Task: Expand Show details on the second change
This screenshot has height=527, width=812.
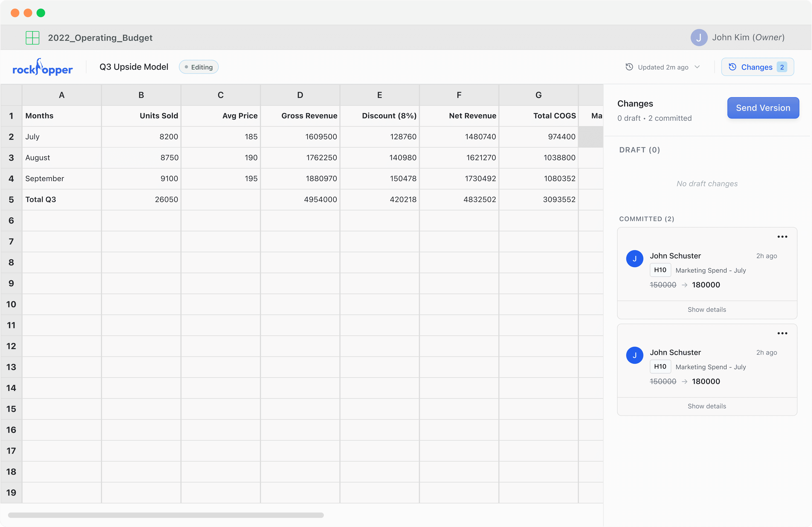Action: 707,406
